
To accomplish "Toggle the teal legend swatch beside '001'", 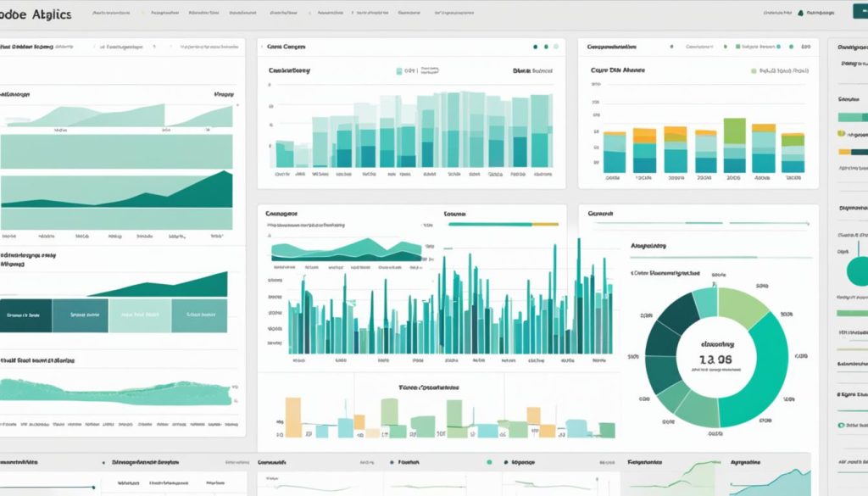I will pos(399,71).
